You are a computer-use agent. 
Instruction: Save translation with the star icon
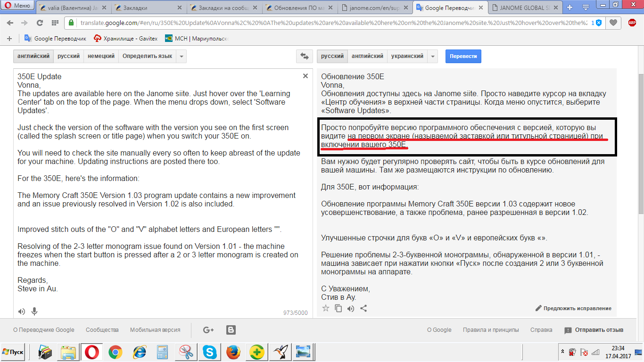326,308
